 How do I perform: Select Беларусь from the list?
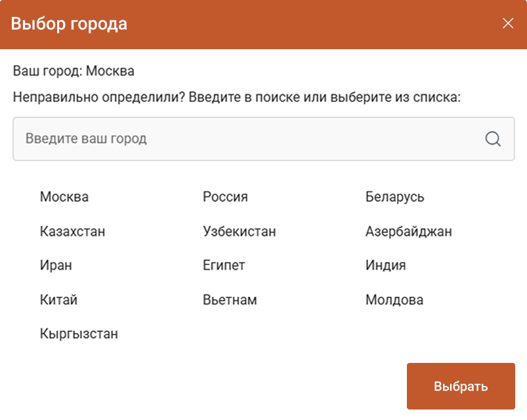coord(394,196)
